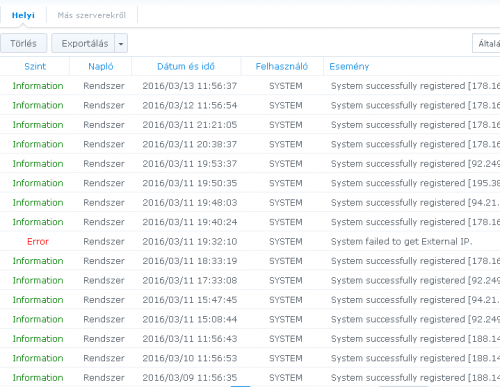
Task: Click Information level of 2016/03/09 row
Action: click(x=38, y=377)
